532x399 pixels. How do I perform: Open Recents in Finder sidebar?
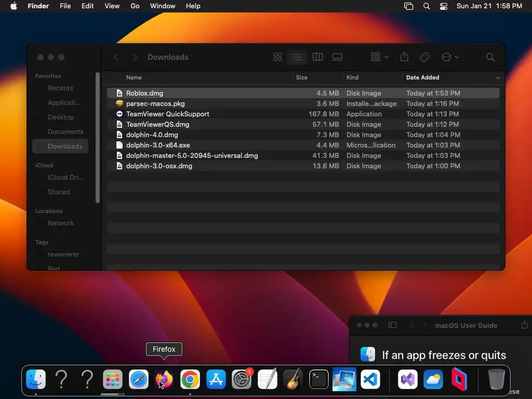tap(60, 88)
